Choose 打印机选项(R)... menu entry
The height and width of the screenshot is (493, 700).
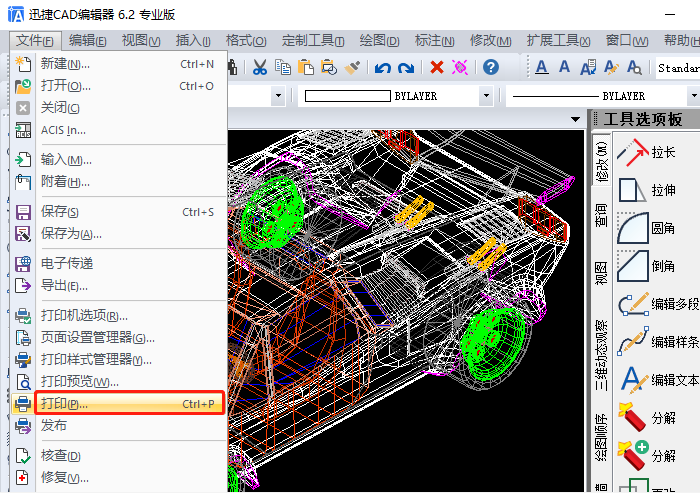(x=119, y=315)
